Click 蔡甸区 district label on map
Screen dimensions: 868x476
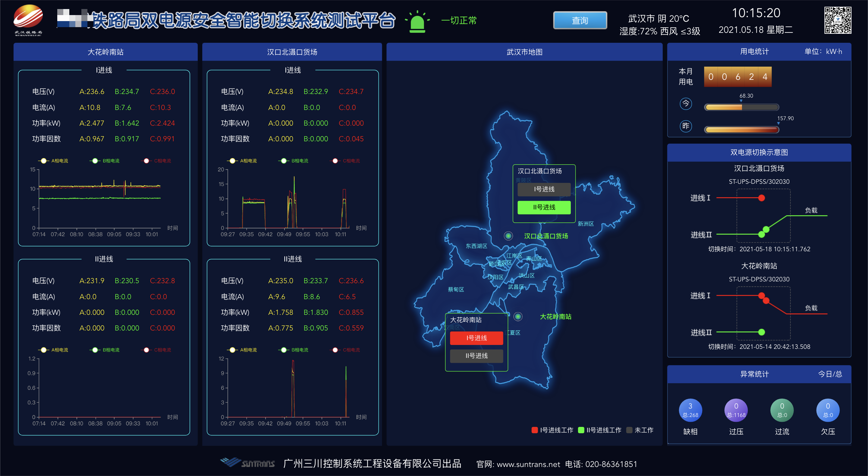pos(456,290)
